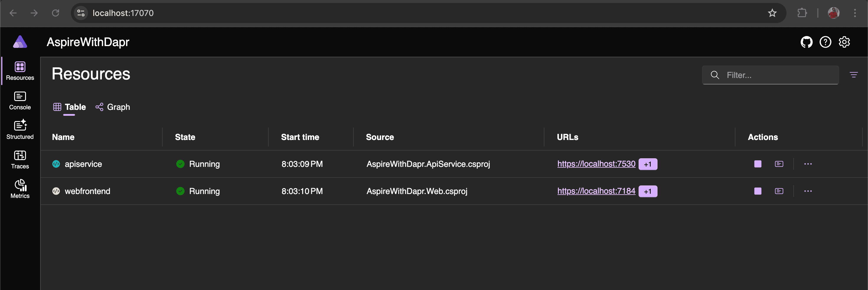View console logs for apiservice
This screenshot has height=290, width=868.
(779, 164)
